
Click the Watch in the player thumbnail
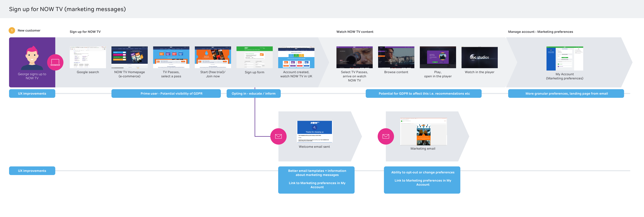(480, 57)
